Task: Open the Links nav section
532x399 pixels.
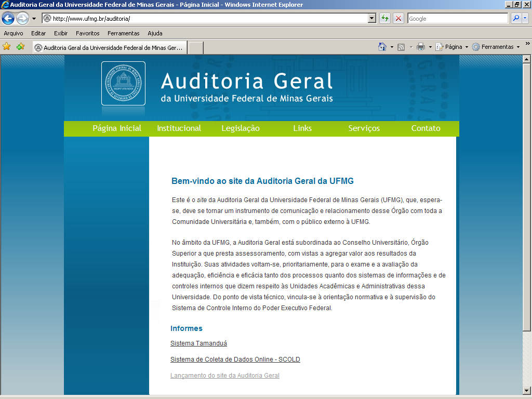Action: click(x=302, y=128)
